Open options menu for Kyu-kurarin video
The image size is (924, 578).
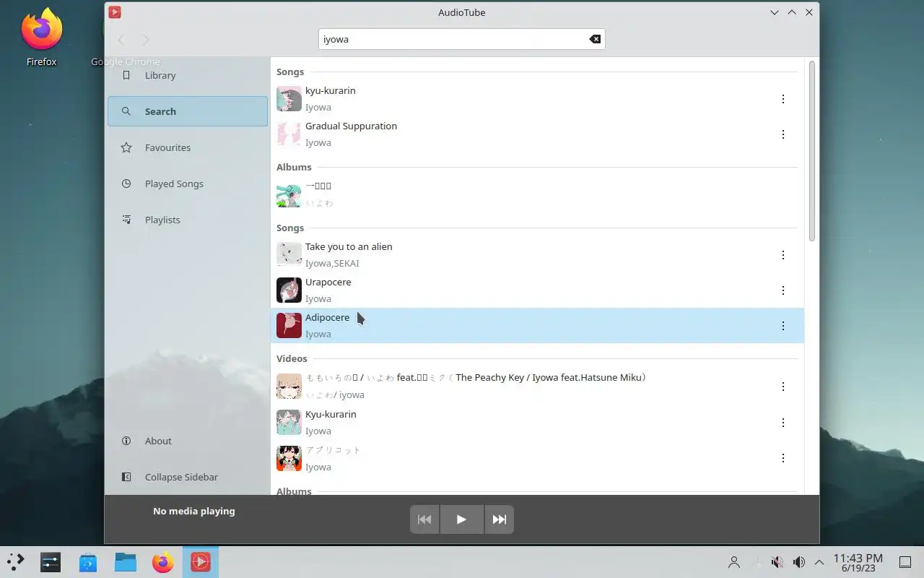783,423
